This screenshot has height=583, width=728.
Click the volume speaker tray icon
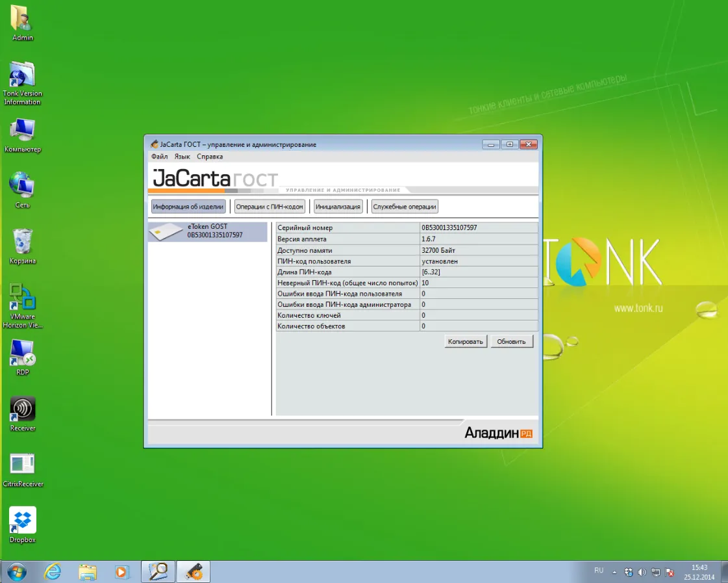tap(642, 573)
